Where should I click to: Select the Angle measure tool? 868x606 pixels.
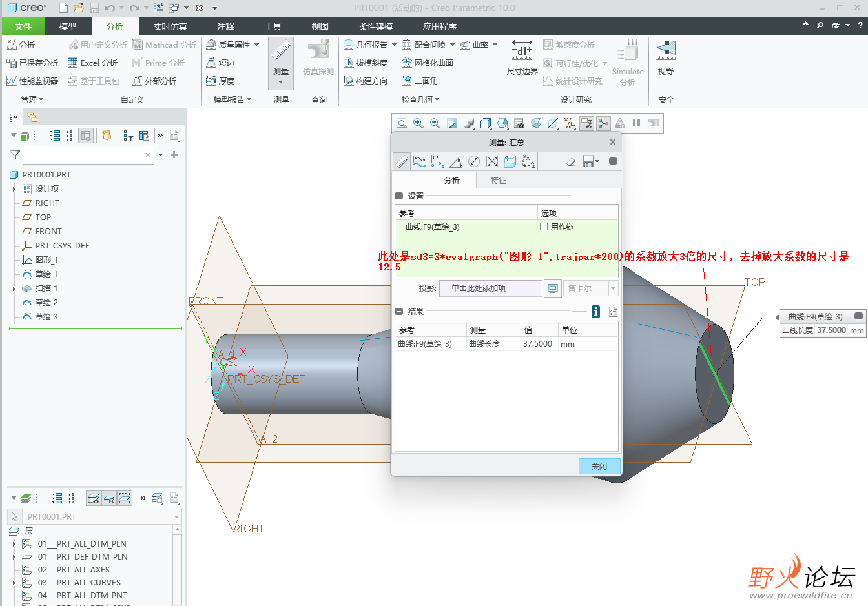456,161
